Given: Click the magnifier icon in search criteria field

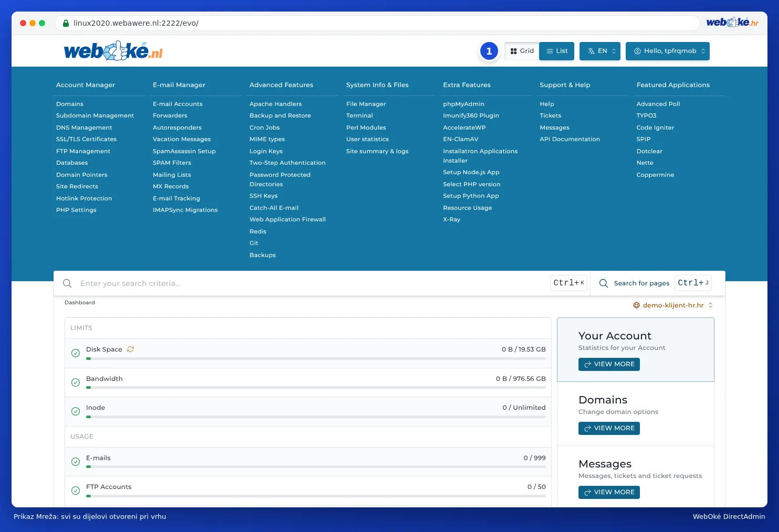Looking at the screenshot, I should pos(67,283).
